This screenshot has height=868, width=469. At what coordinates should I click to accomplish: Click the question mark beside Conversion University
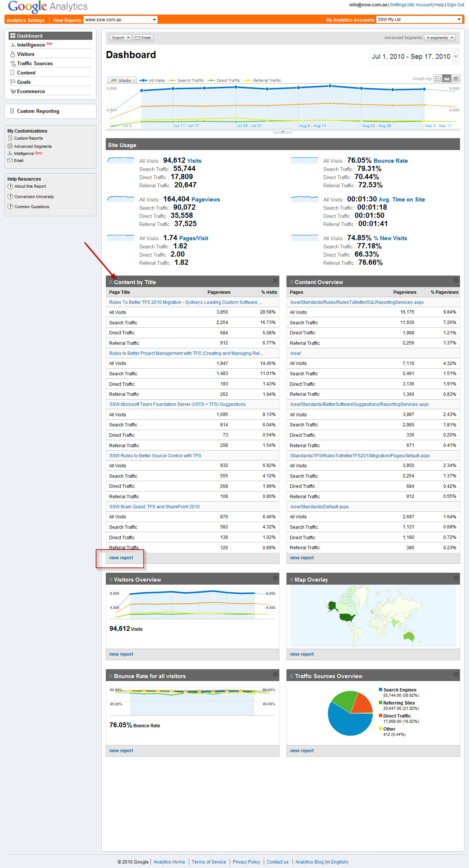click(10, 197)
